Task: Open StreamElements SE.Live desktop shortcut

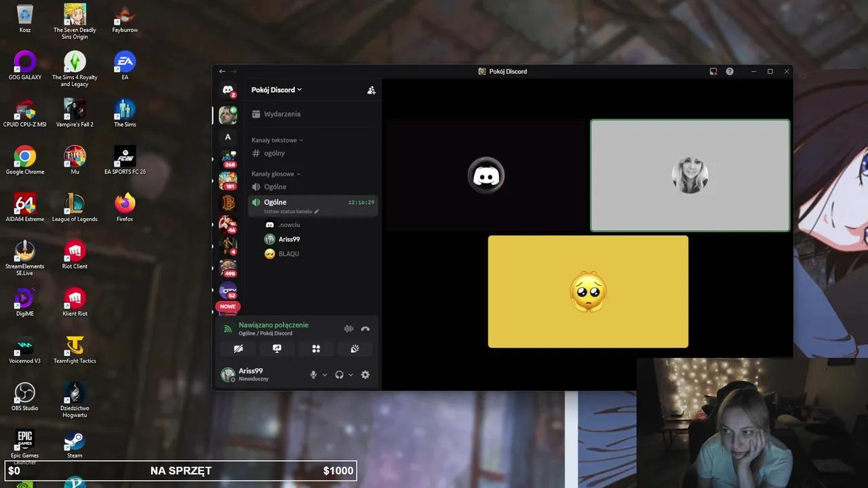Action: pos(25,258)
